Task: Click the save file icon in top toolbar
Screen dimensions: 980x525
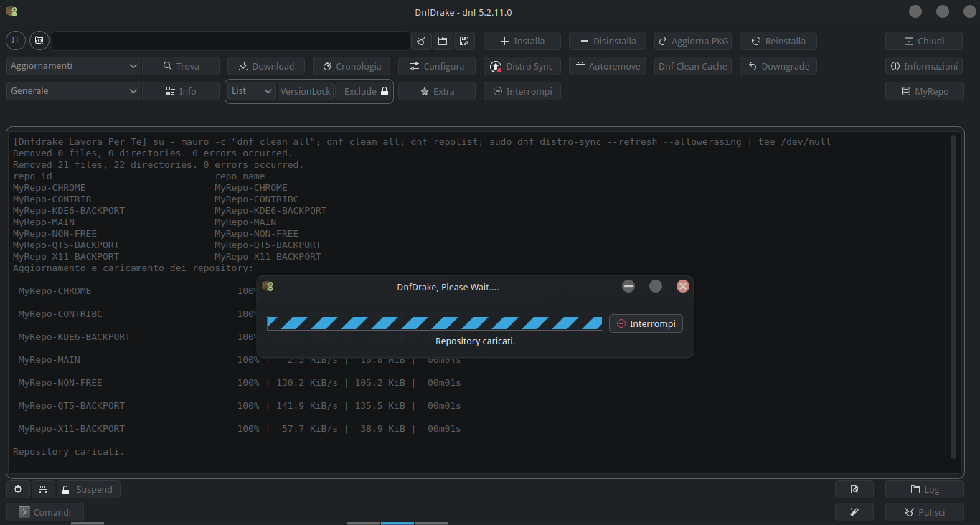Action: [x=464, y=41]
